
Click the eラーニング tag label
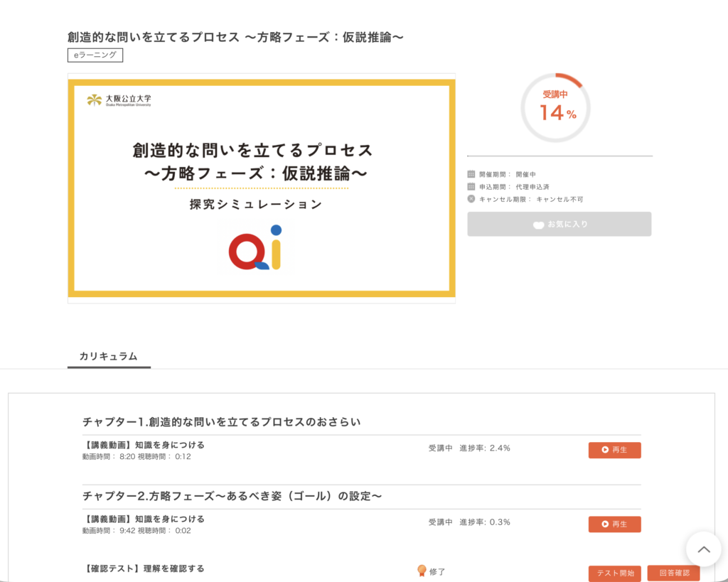pyautogui.click(x=95, y=55)
